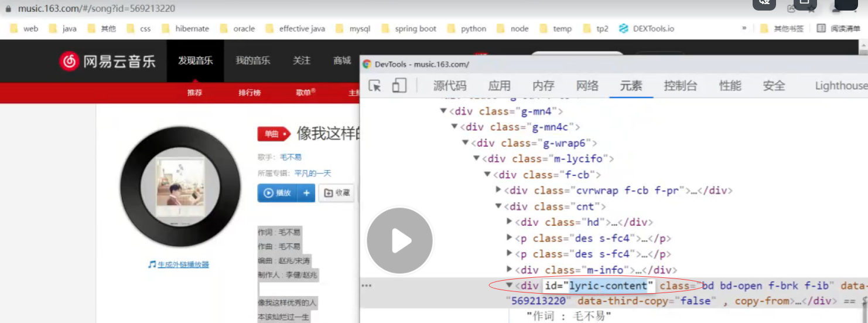Open the css bookmarks folder
Image resolution: width=868 pixels, height=323 pixels.
139,28
